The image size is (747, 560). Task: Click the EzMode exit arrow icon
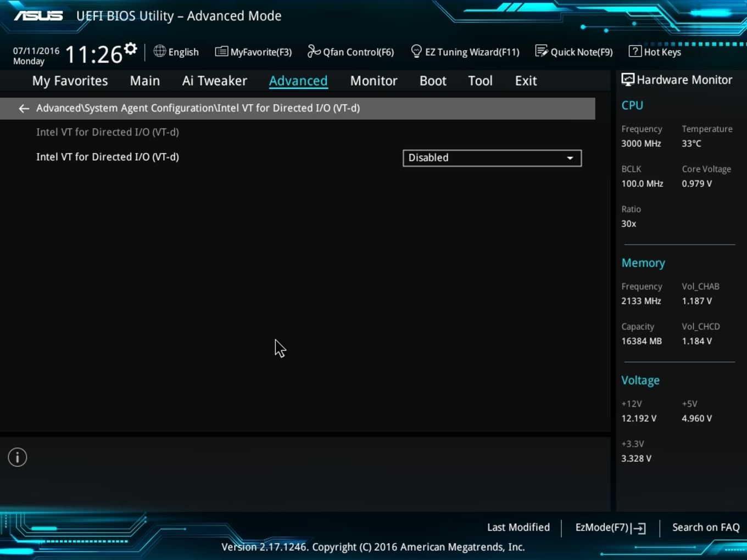tap(638, 528)
